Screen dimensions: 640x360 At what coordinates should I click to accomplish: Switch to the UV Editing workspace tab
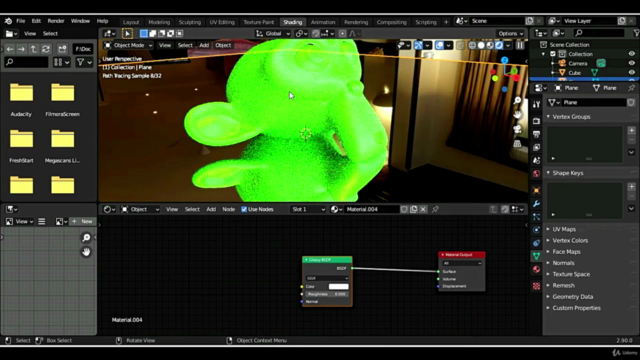(x=222, y=22)
